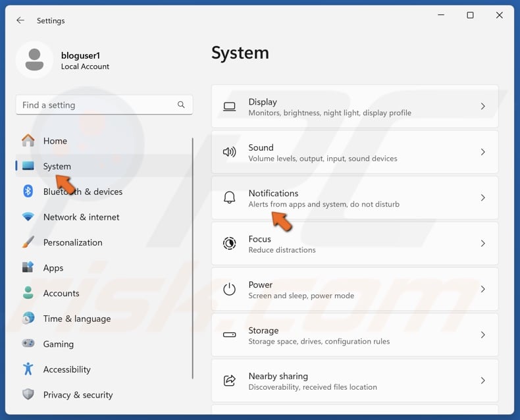Click the Accounts person icon
The height and width of the screenshot is (420, 520).
28,293
